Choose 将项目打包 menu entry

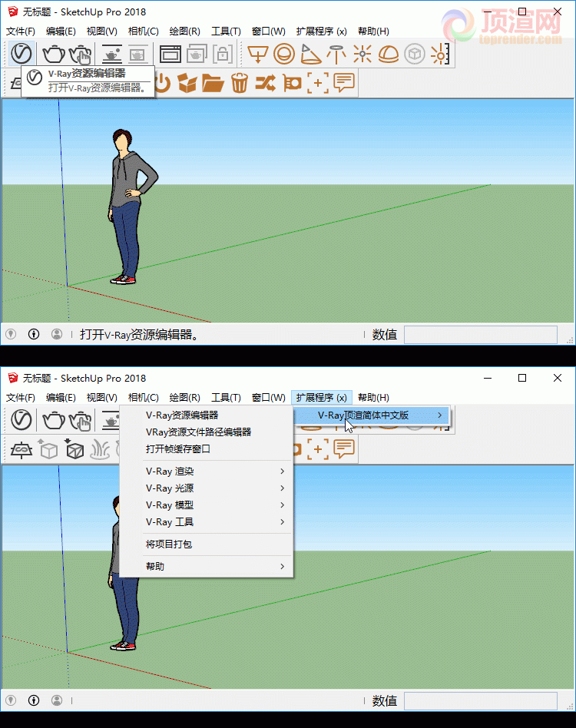[207, 544]
